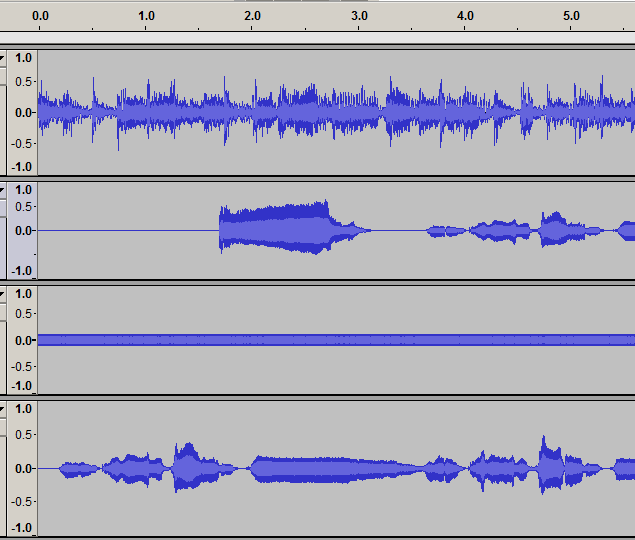The width and height of the screenshot is (635, 540).
Task: Open the first track's dropdown menu arrow
Action: (x=2, y=58)
